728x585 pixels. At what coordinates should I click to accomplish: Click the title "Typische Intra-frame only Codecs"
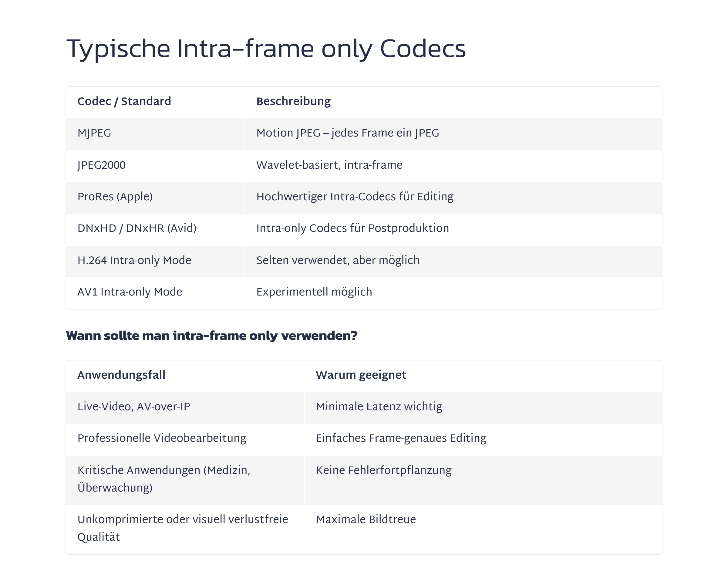point(266,49)
